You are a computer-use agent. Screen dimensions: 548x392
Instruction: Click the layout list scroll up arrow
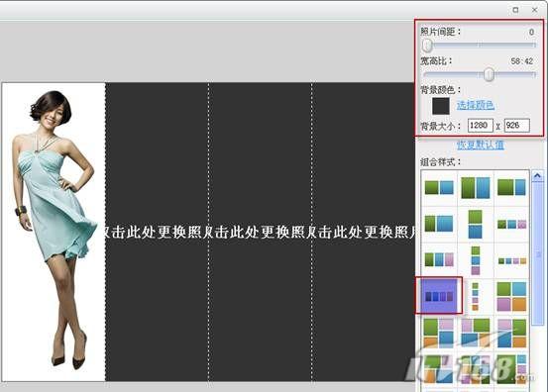point(537,176)
